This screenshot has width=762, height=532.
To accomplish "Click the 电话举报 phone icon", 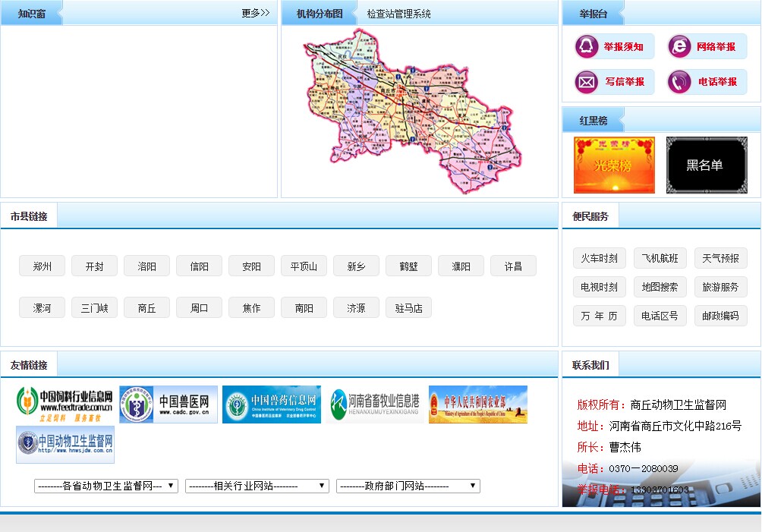I will click(679, 82).
